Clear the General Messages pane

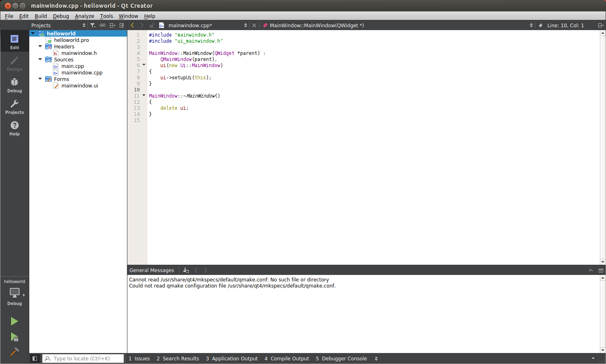pyautogui.click(x=186, y=270)
